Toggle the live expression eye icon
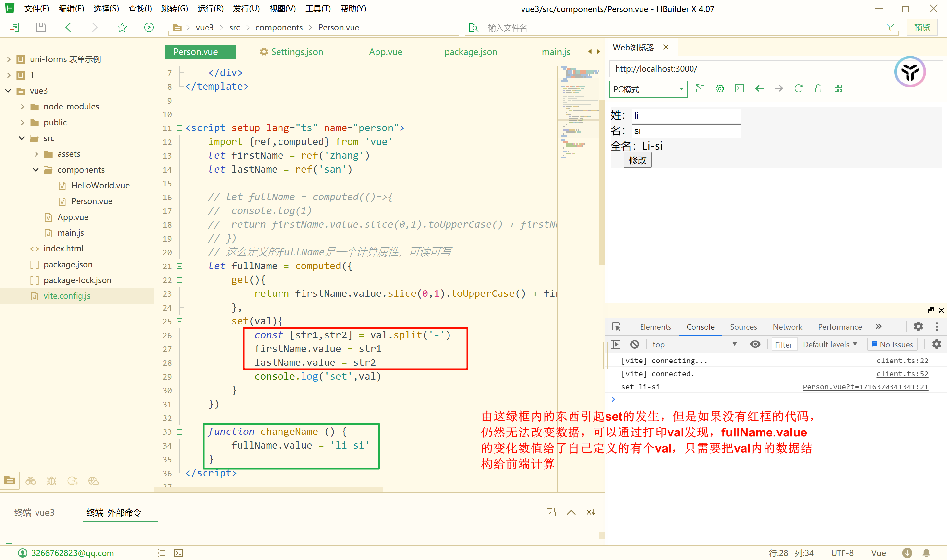The width and height of the screenshot is (947, 560). [755, 344]
